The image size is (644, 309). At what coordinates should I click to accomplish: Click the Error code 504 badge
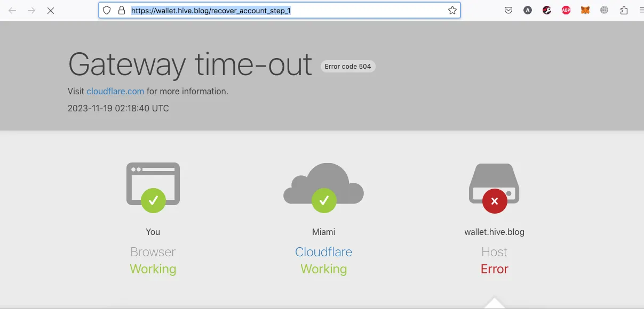[x=348, y=67]
